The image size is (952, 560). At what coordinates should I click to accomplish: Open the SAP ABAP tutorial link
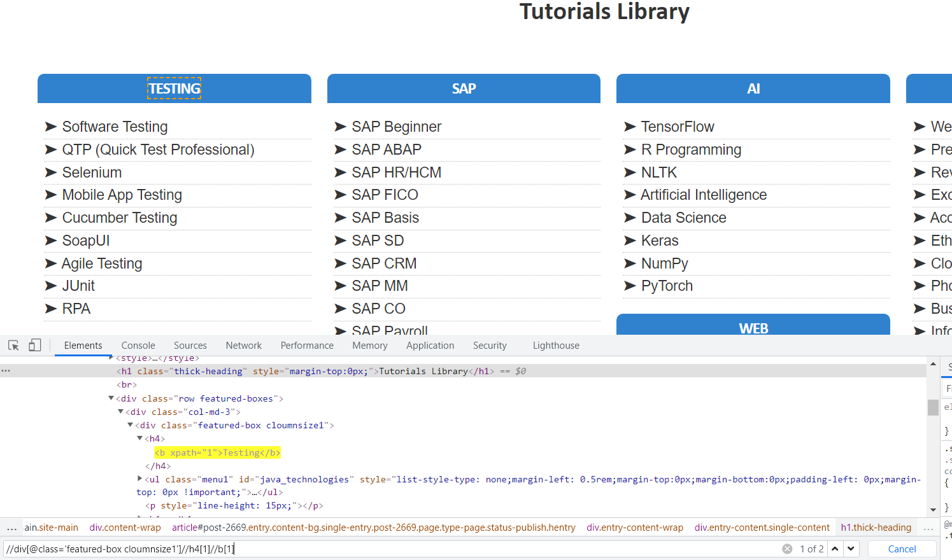[x=387, y=150]
